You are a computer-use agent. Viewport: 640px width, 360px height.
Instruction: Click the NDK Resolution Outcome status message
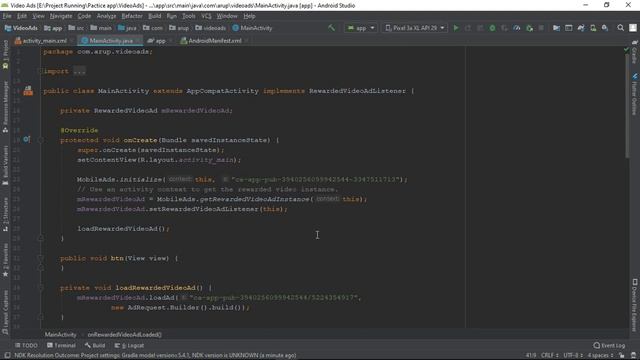[x=155, y=355]
